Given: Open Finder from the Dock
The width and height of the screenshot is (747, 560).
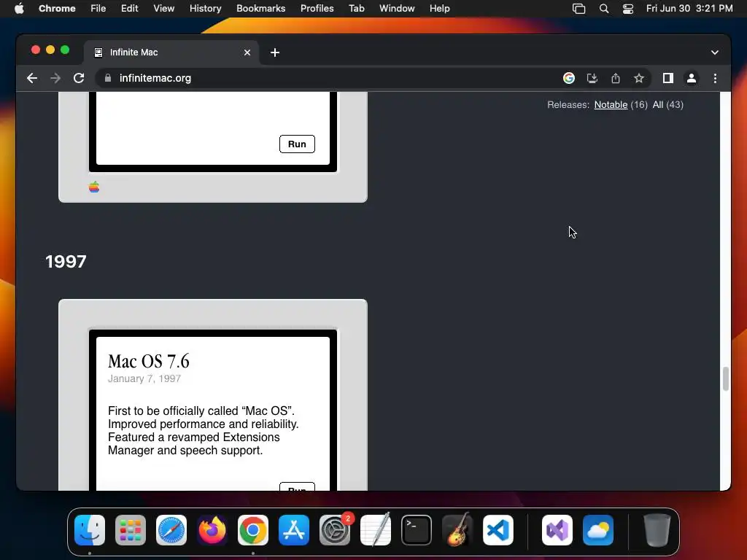Looking at the screenshot, I should (90, 530).
